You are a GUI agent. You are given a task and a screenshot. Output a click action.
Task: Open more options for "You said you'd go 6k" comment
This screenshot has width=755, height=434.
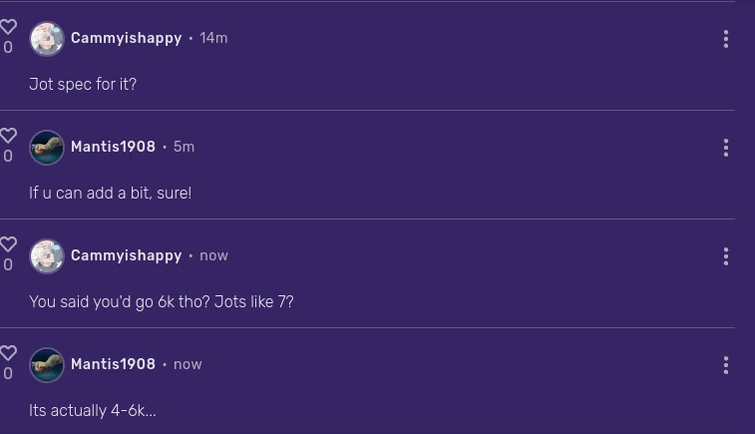coord(725,256)
